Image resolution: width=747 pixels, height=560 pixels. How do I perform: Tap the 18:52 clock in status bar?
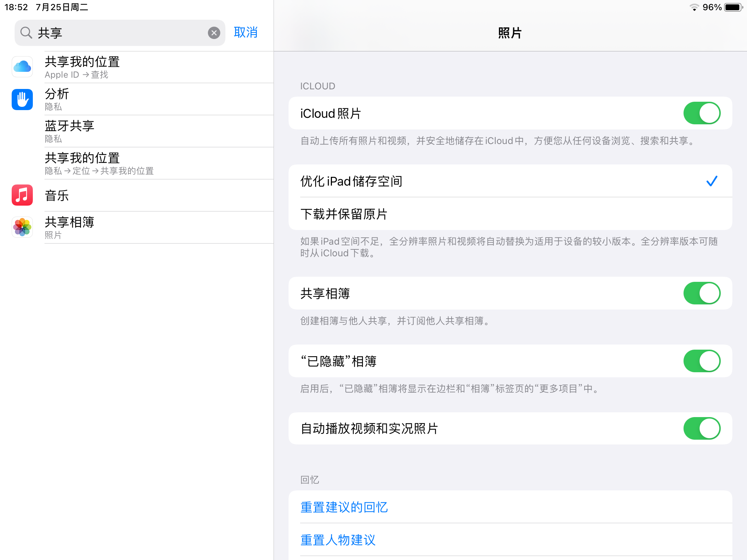[16, 7]
